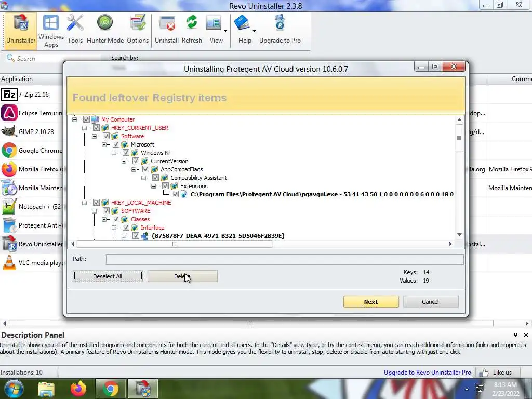532x399 pixels.
Task: Click in the Path field
Action: point(285,259)
